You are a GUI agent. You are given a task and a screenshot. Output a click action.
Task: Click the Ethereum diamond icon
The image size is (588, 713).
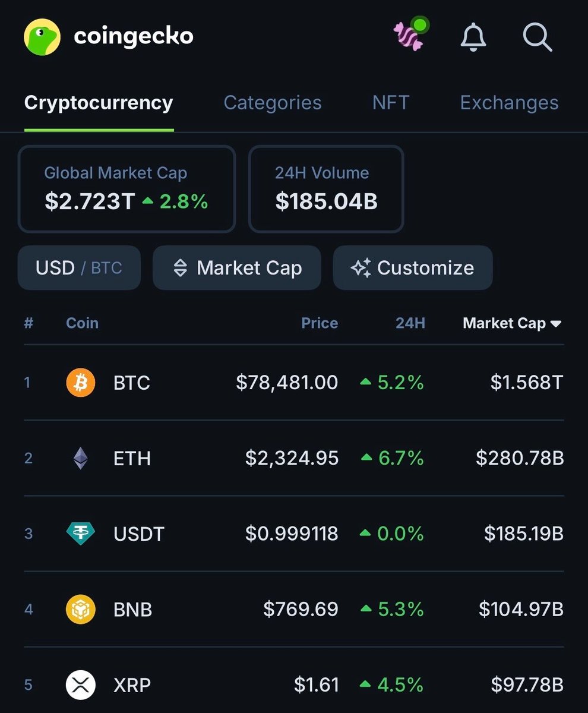tap(80, 458)
